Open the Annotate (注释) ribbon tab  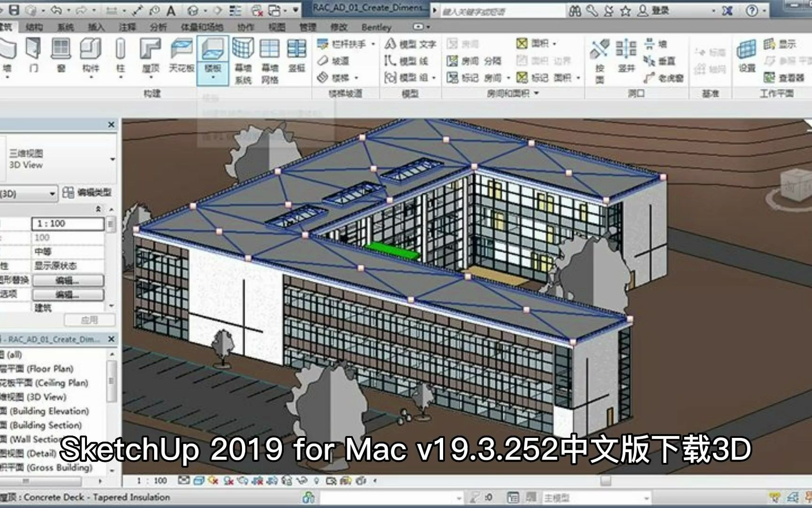click(x=127, y=27)
